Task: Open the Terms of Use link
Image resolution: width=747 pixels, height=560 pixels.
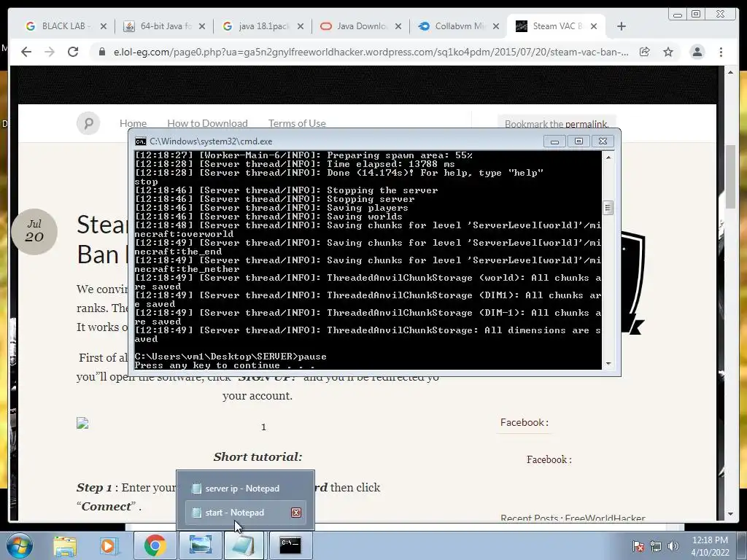Action: coord(297,123)
